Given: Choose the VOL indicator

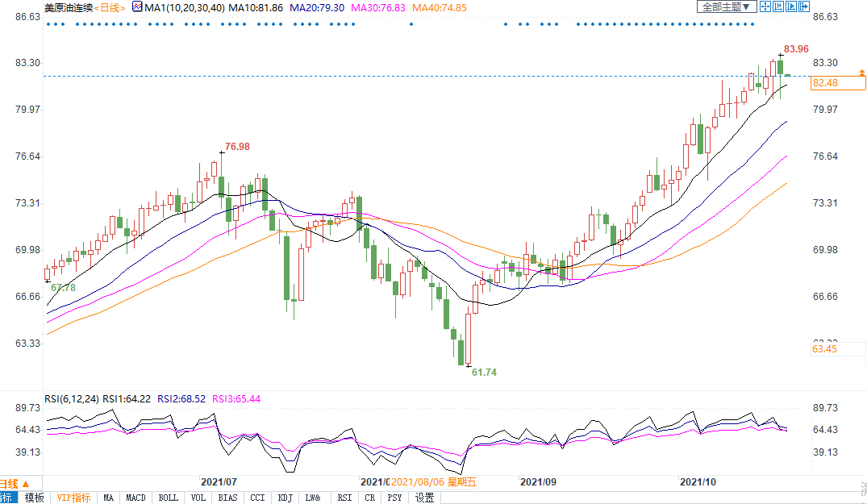Looking at the screenshot, I should pos(199,498).
